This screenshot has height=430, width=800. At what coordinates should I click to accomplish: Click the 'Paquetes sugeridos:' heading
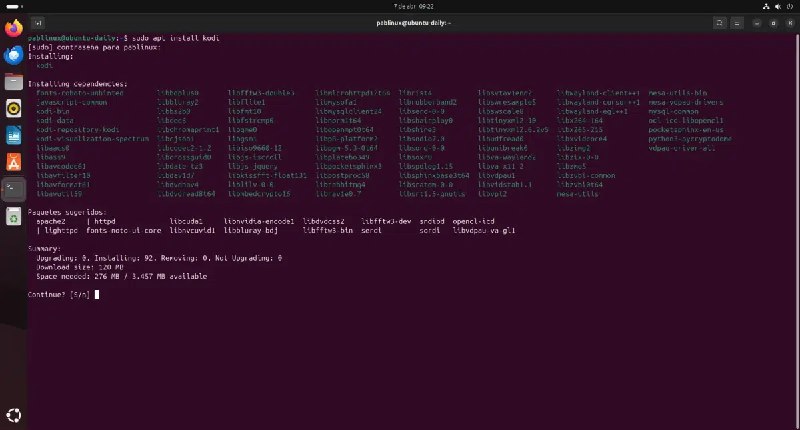(x=67, y=212)
